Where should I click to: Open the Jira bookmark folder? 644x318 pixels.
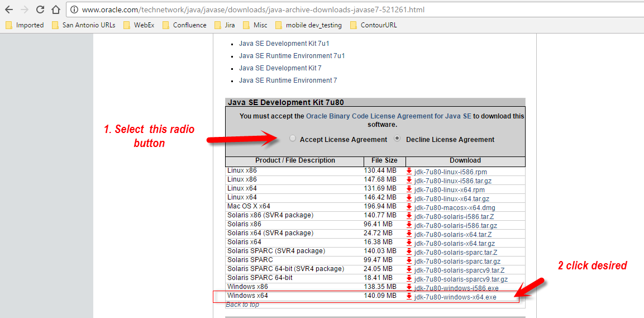coord(225,25)
